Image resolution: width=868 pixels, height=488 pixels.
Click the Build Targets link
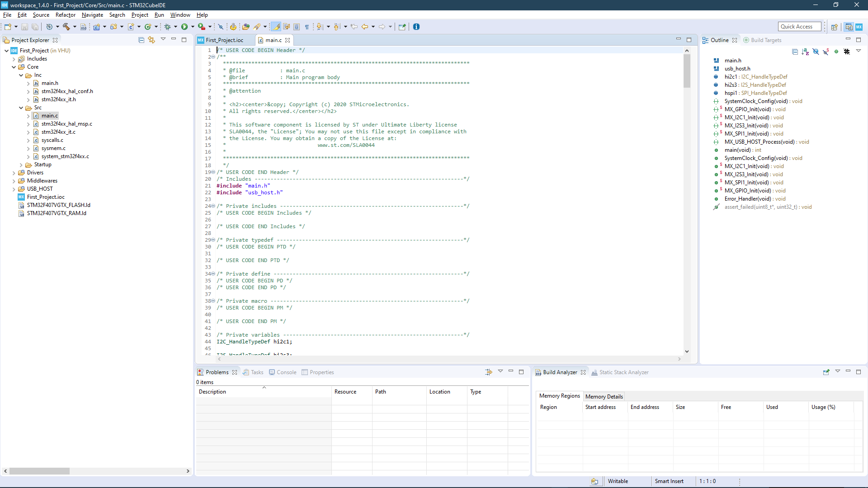pos(765,40)
